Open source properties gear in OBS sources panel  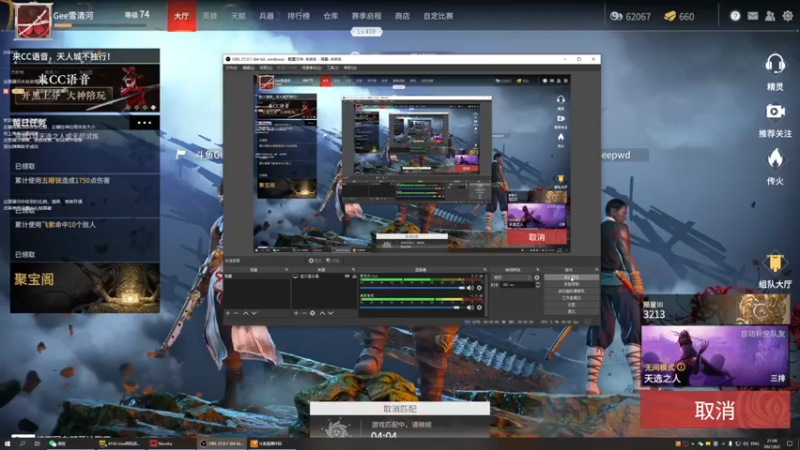(x=313, y=313)
